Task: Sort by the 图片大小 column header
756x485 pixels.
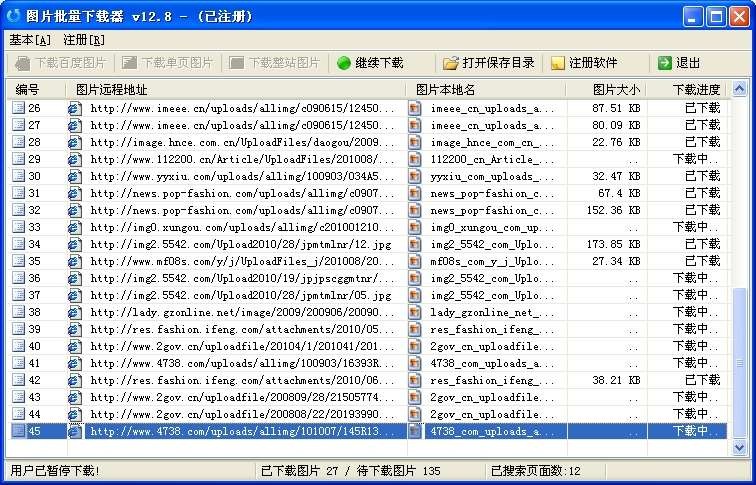Action: pyautogui.click(x=606, y=90)
